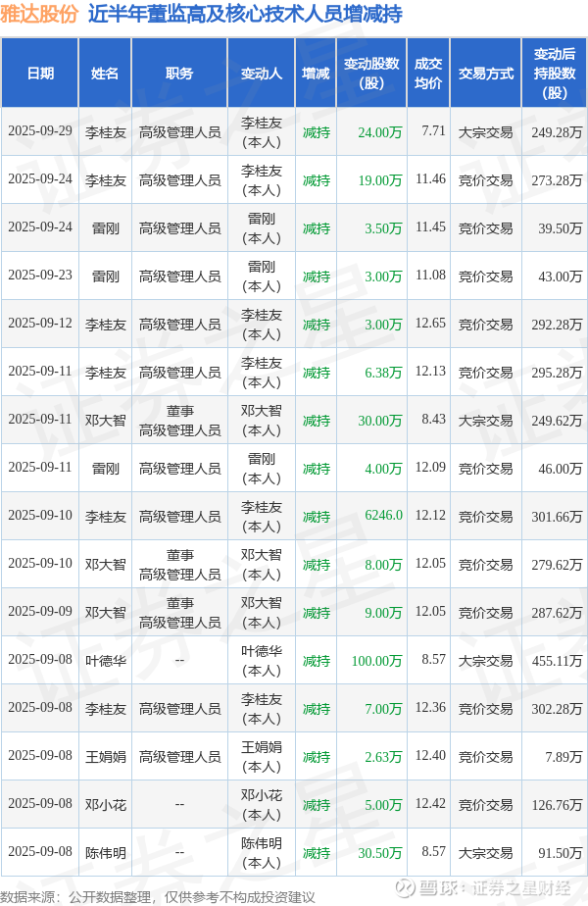Viewport: 588px width, 906px height.
Task: Select the 成交均价 column header
Action: click(428, 74)
